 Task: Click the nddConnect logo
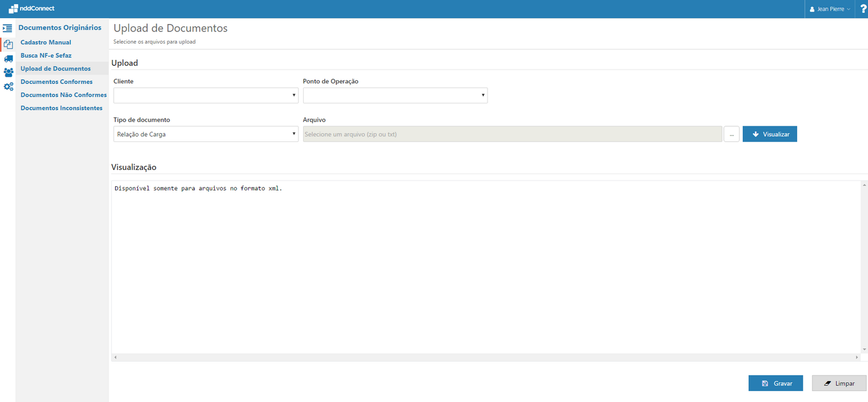click(31, 8)
